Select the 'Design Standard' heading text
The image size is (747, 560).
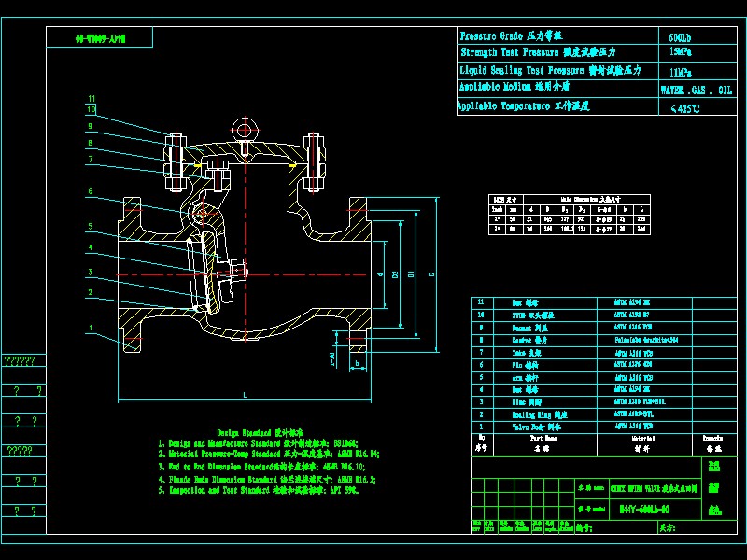pyautogui.click(x=260, y=433)
